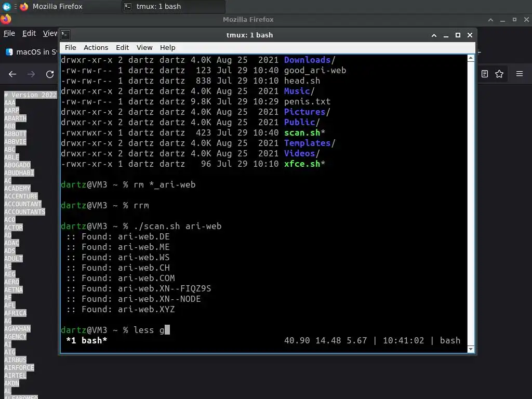This screenshot has height=399, width=532.
Task: Click the Pictures/ directory entry
Action: click(x=307, y=112)
